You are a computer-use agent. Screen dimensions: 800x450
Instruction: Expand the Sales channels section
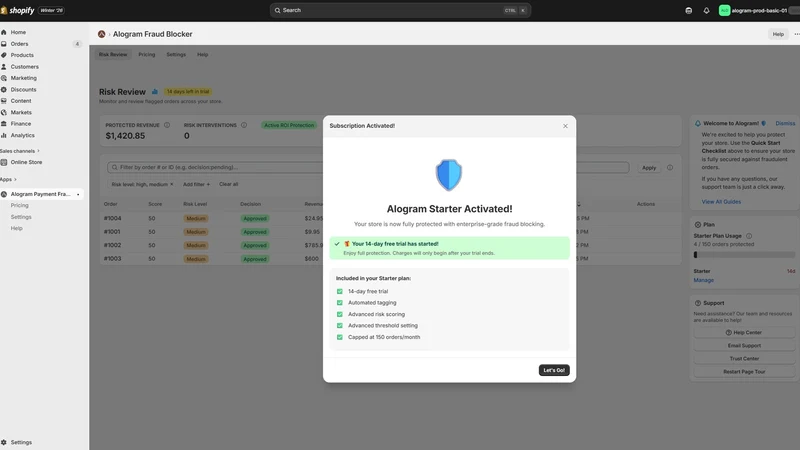(19, 151)
